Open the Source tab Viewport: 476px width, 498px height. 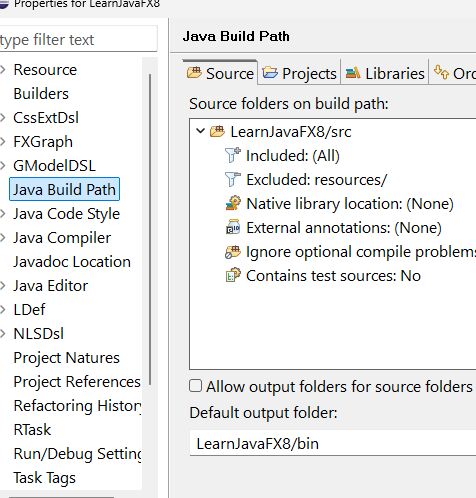pos(220,72)
